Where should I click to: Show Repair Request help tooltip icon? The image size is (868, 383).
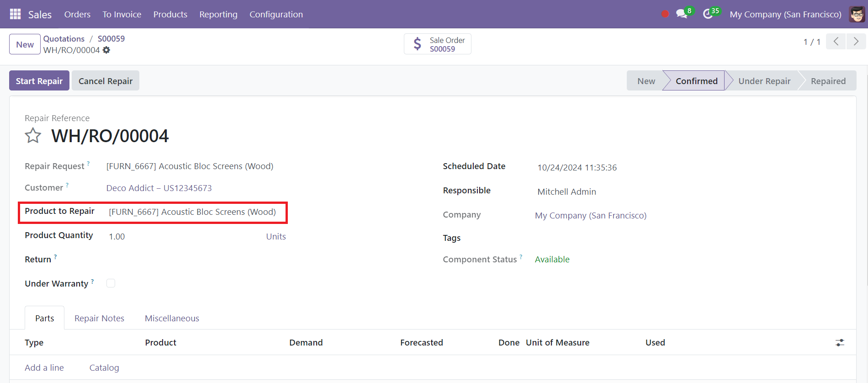click(88, 163)
